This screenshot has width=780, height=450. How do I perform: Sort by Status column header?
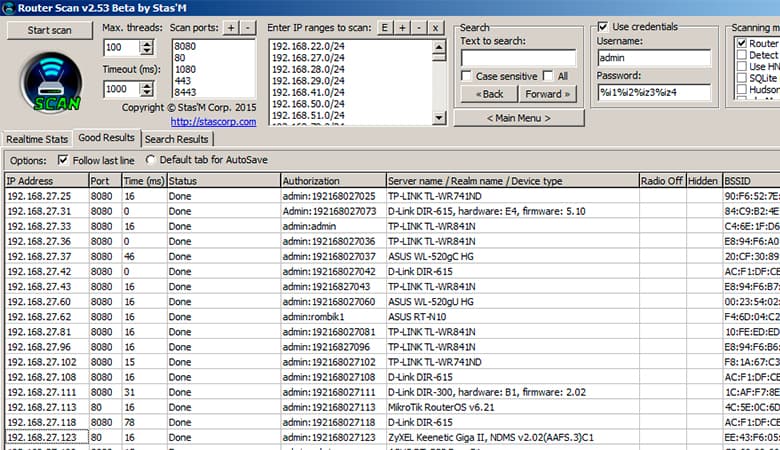(223, 181)
